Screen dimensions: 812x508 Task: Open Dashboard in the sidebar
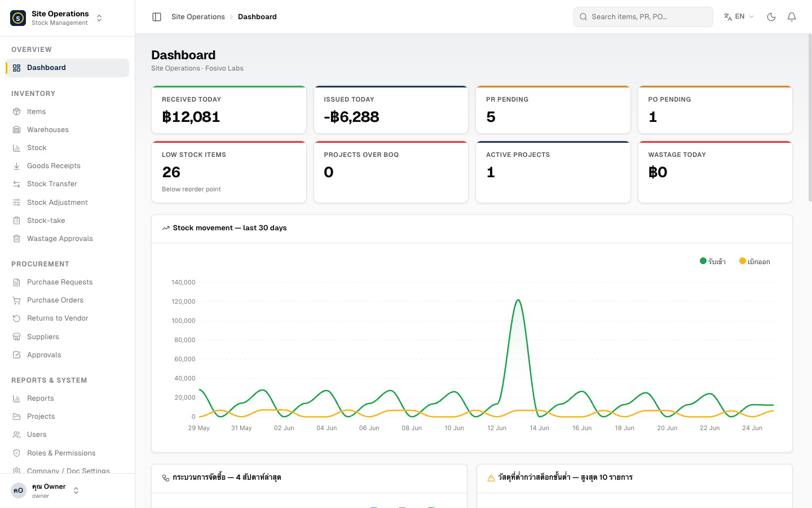pos(67,68)
